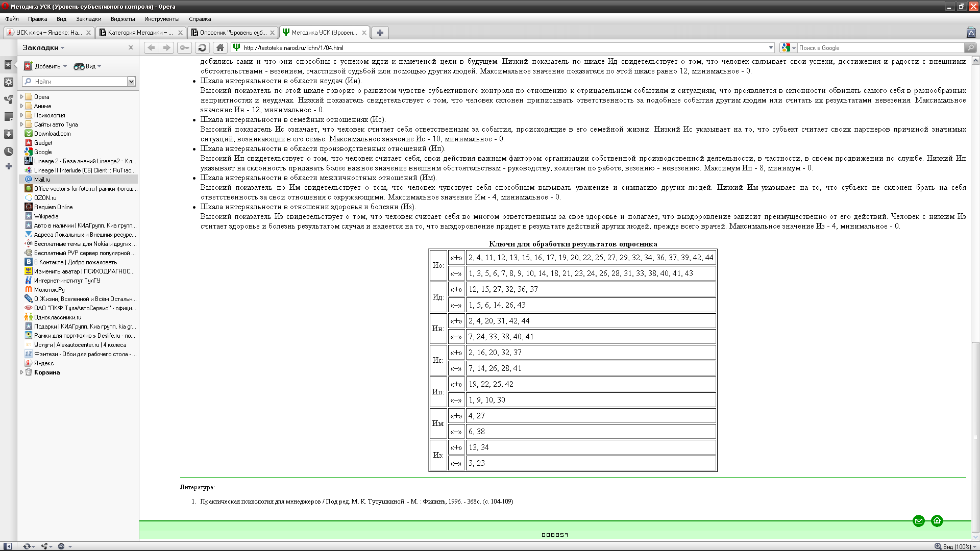Image resolution: width=980 pixels, height=551 pixels.
Task: Close the Методика УСК tab
Action: 364,33
